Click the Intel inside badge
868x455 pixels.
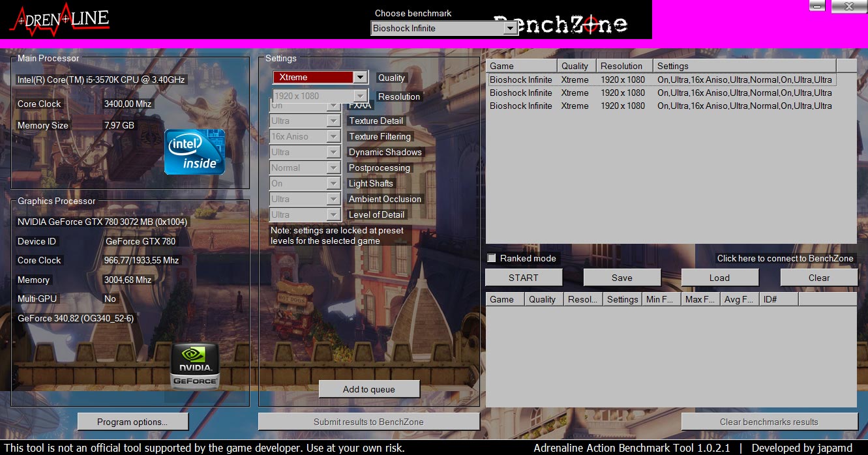point(194,152)
